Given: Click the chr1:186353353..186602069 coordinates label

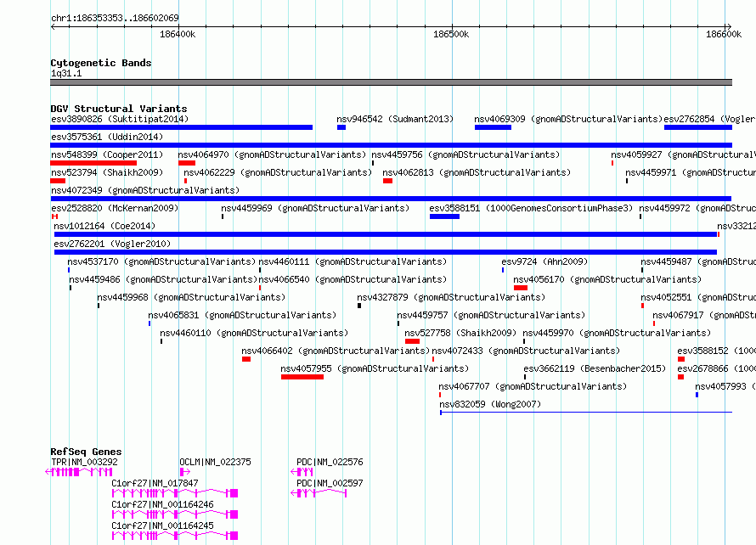Looking at the screenshot, I should pos(115,19).
